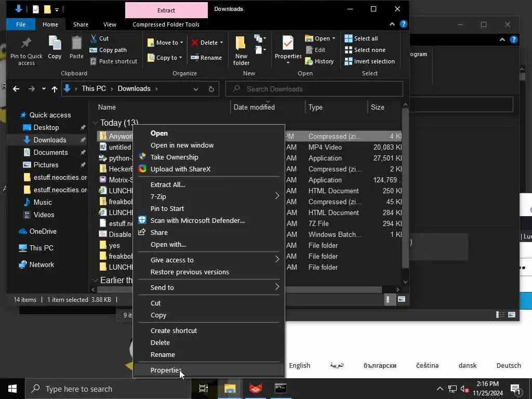Open recent locations dropdown arrow
The height and width of the screenshot is (399, 532).
pos(44,89)
